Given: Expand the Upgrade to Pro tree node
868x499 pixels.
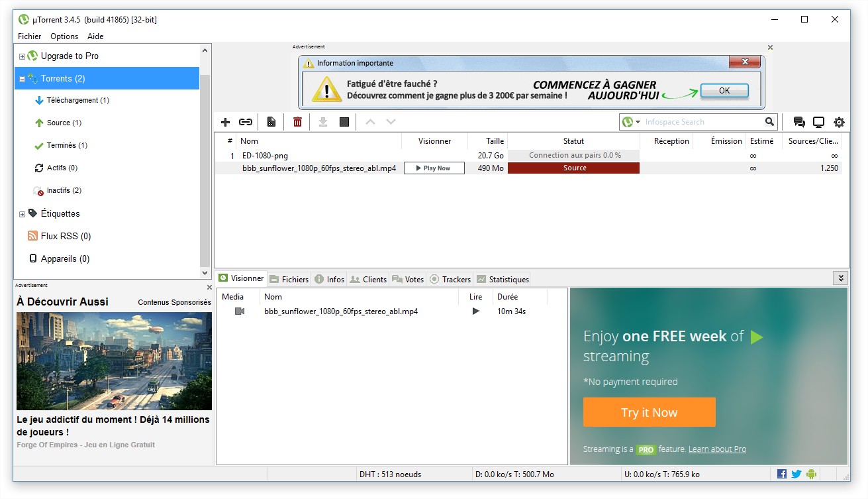Looking at the screenshot, I should (x=22, y=56).
